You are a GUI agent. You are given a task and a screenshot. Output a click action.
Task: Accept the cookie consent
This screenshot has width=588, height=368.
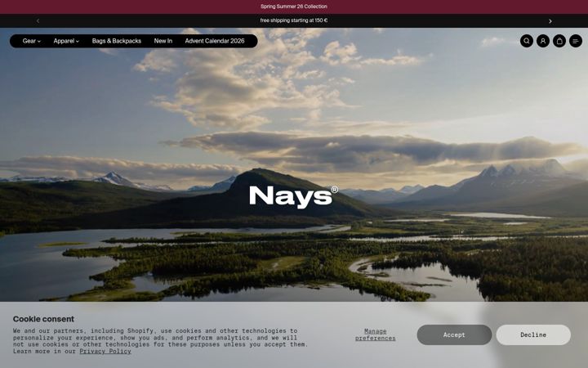click(454, 335)
